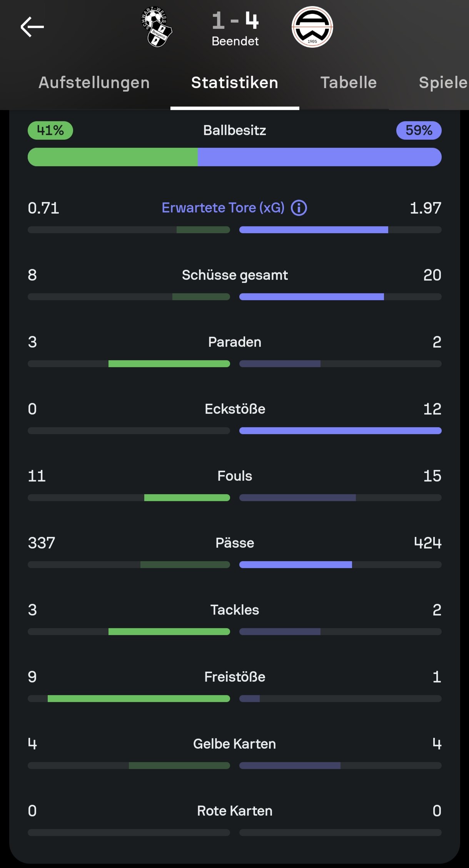Tap the Ballbesitz label
The height and width of the screenshot is (868, 469).
click(x=235, y=130)
